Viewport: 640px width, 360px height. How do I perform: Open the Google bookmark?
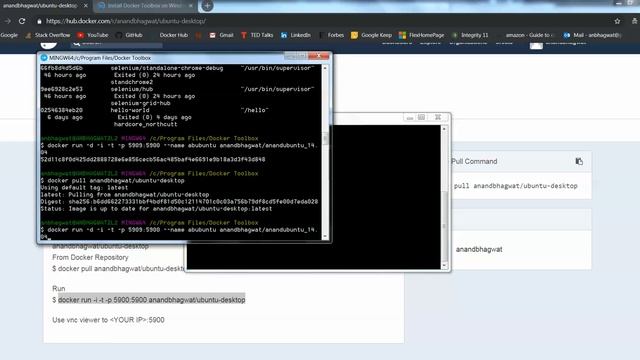point(9,35)
